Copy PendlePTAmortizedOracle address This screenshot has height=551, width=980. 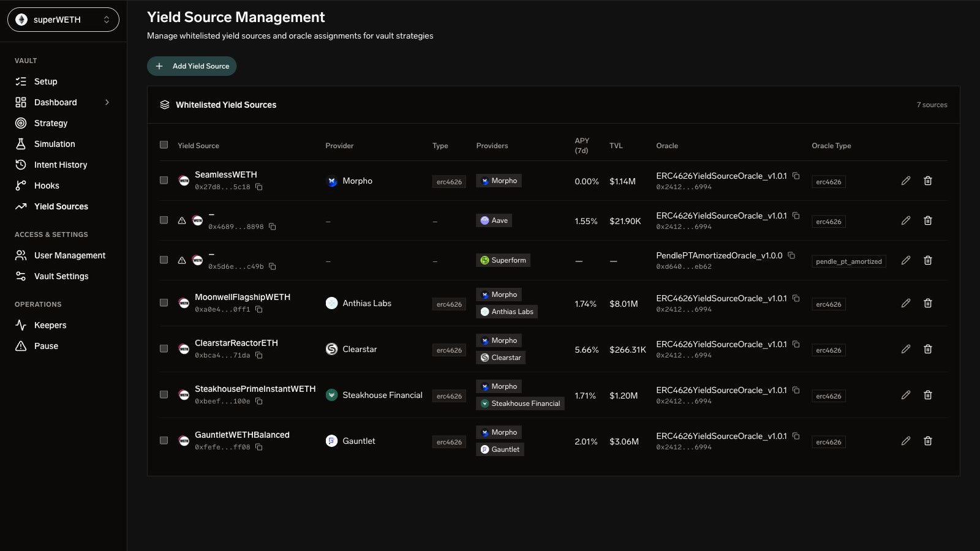click(x=791, y=255)
